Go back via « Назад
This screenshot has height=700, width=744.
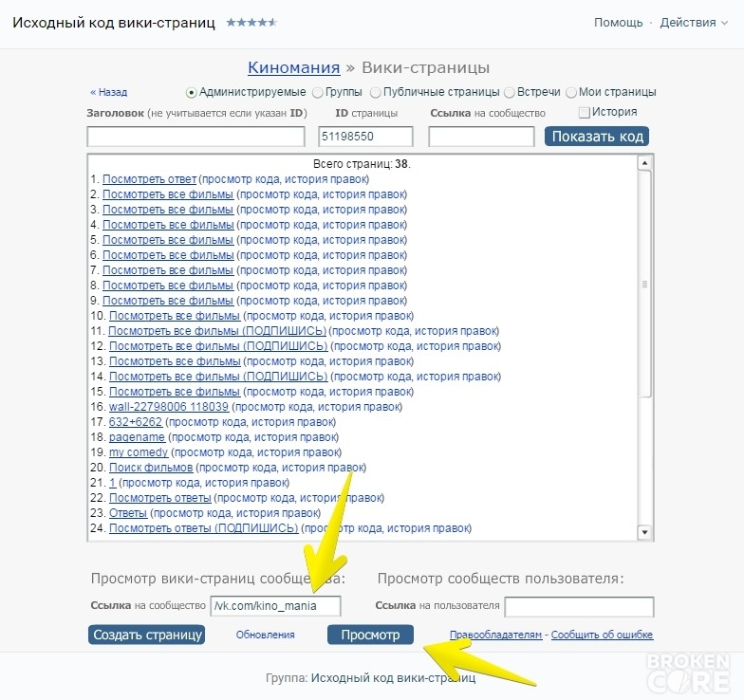pyautogui.click(x=108, y=92)
